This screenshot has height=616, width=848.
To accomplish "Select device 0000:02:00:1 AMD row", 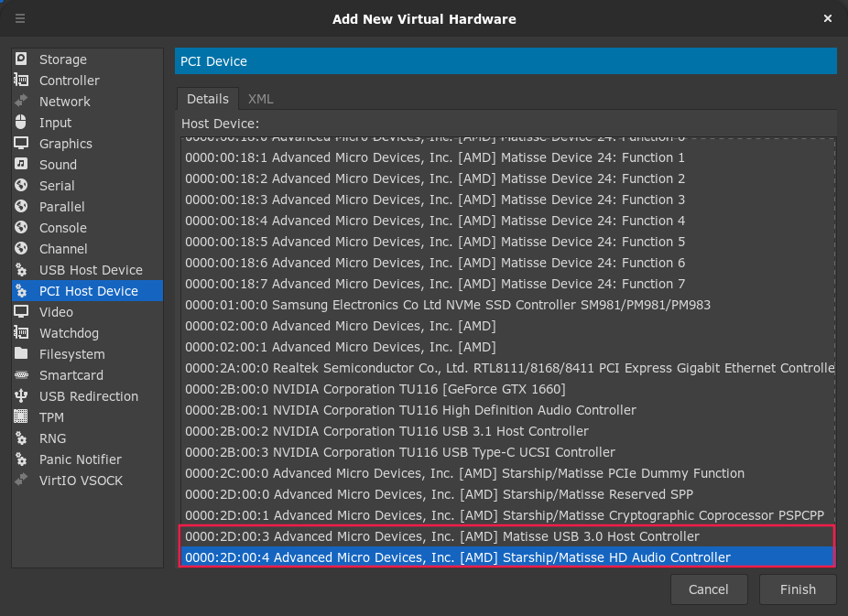I will (x=508, y=347).
